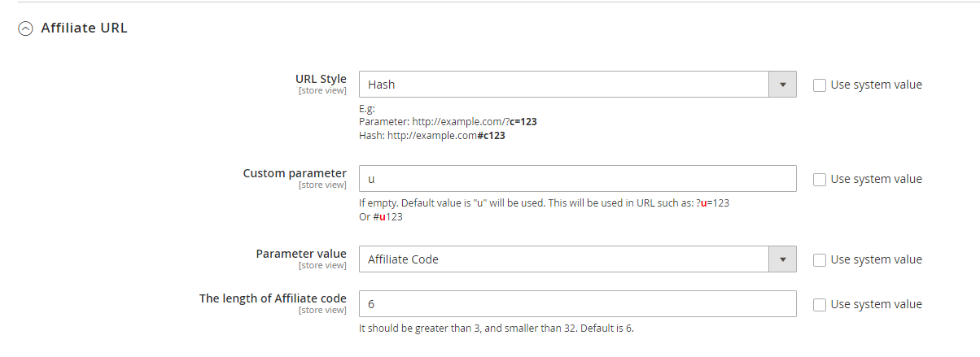The image size is (980, 357).
Task: Click the Custom parameter default value note
Action: coord(544,203)
